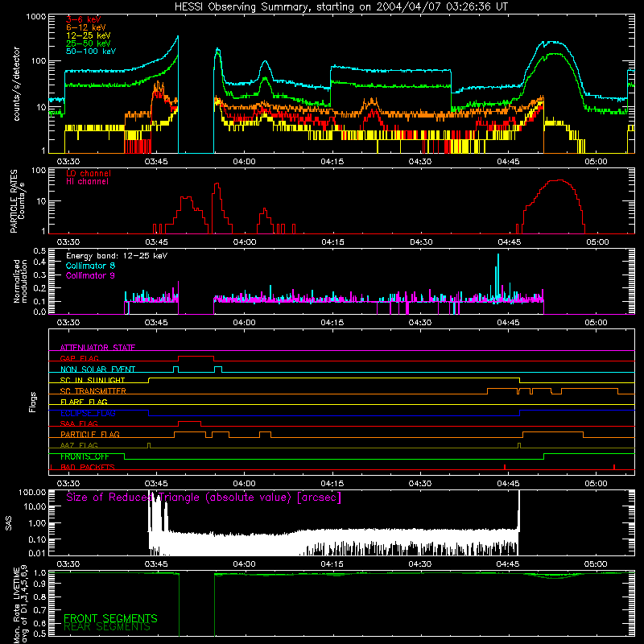
Task: Click the counts/s/detector axis label
Action: [x=16, y=84]
